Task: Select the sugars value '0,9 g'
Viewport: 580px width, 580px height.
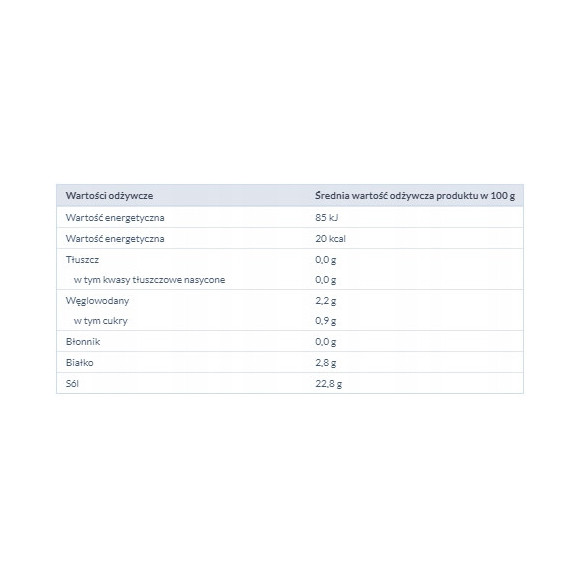Action: click(x=326, y=321)
